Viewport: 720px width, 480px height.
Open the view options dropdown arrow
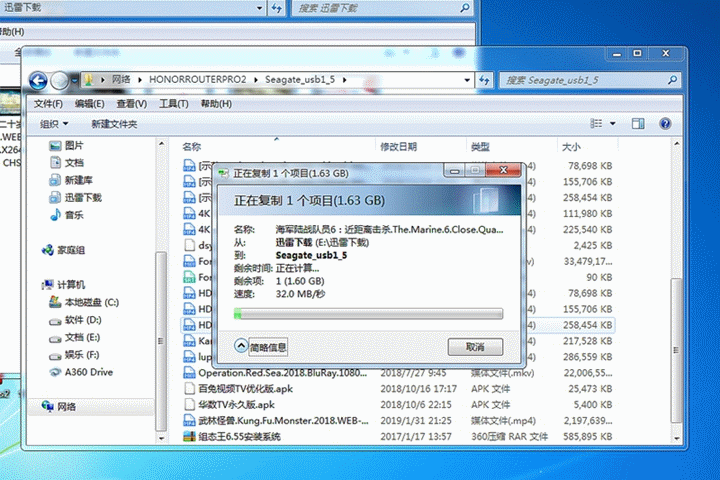point(613,124)
